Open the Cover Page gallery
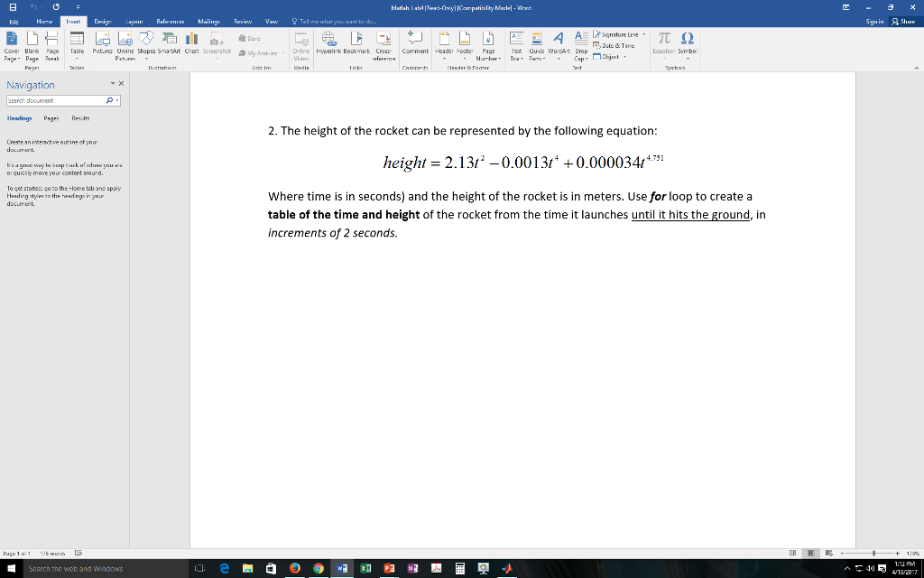The height and width of the screenshot is (578, 924). 12,46
